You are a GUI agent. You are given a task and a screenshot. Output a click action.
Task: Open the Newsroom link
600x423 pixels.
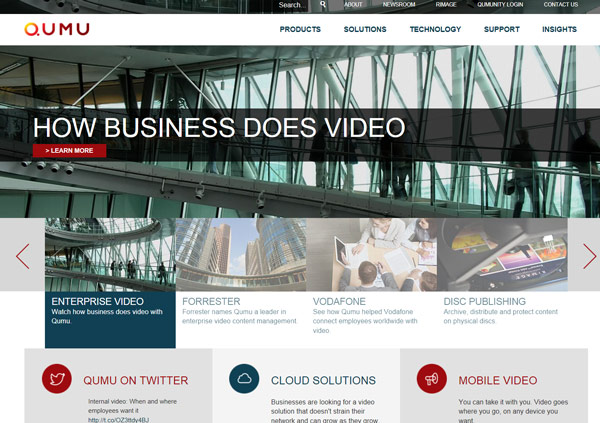(399, 5)
